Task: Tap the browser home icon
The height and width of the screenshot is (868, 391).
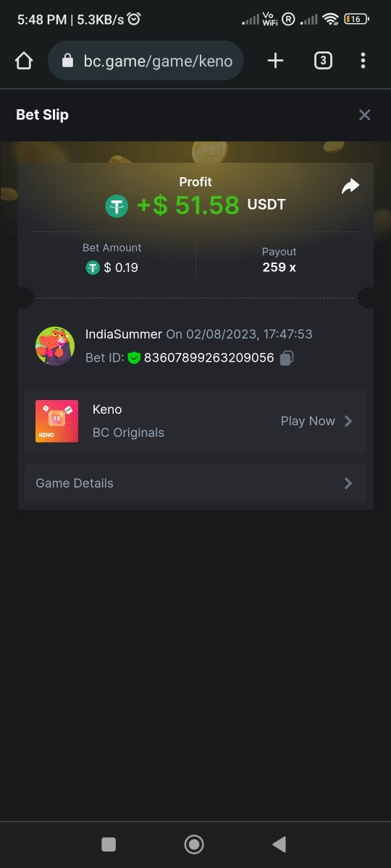Action: [x=24, y=61]
